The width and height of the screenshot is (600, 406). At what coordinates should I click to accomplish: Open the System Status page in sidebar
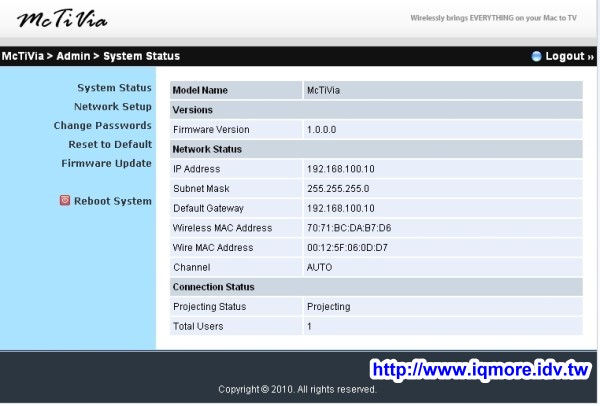pos(114,88)
